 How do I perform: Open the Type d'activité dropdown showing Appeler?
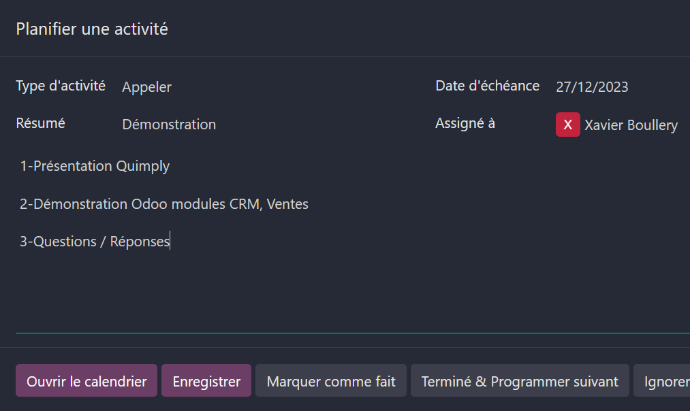[264, 87]
